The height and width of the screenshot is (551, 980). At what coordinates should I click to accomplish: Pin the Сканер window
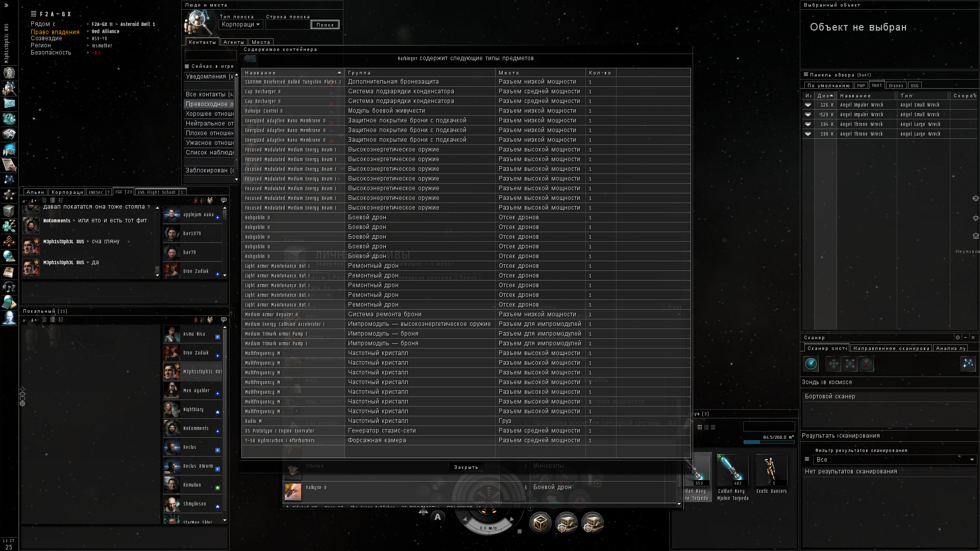(958, 337)
